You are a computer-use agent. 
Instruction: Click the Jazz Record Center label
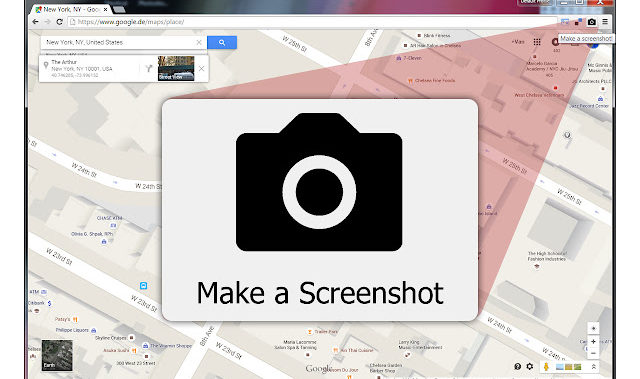(x=589, y=106)
